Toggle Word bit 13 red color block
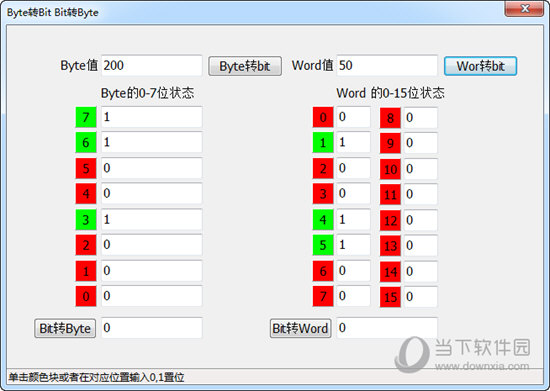The height and width of the screenshot is (391, 550). (390, 245)
